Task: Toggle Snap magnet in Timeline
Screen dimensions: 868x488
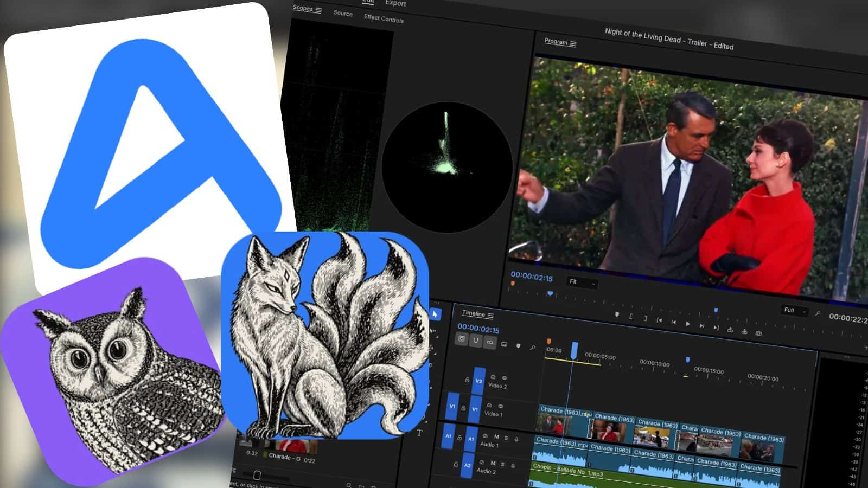Action: (x=476, y=341)
